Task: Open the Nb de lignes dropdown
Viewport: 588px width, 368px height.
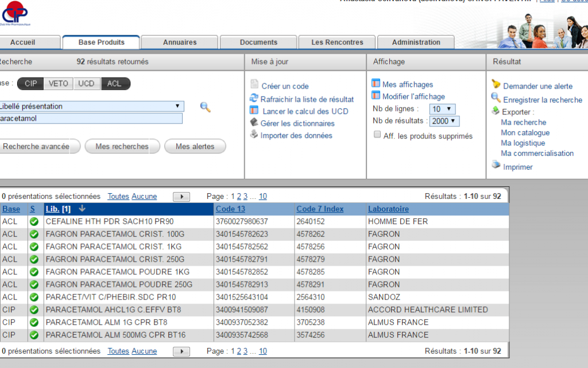Action: click(442, 109)
